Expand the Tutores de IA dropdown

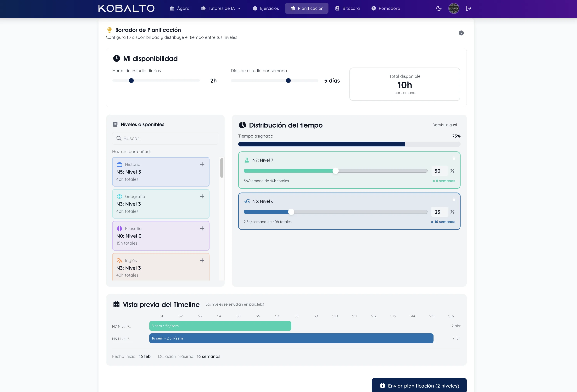click(221, 8)
